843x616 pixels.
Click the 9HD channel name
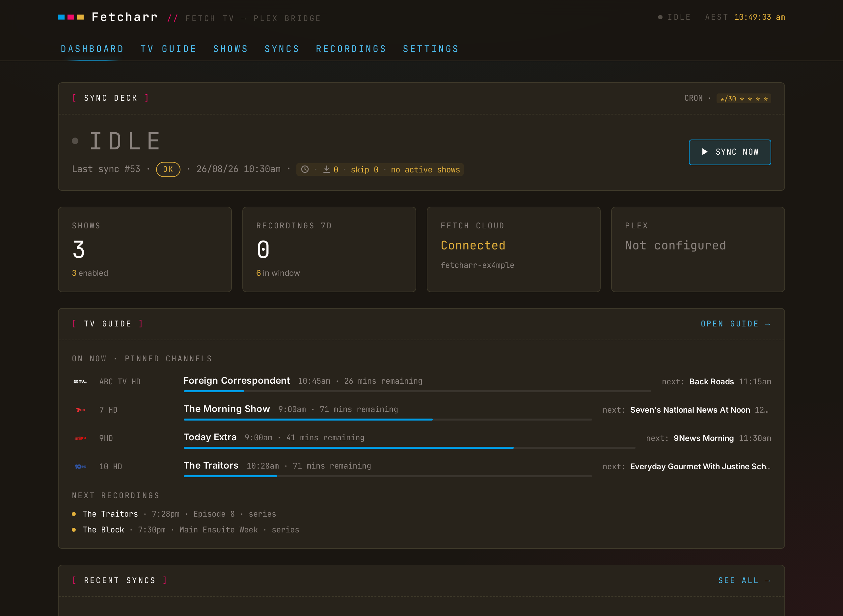coord(106,439)
